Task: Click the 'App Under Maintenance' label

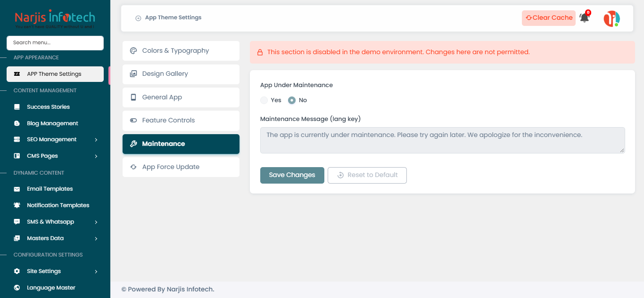Action: [297, 85]
